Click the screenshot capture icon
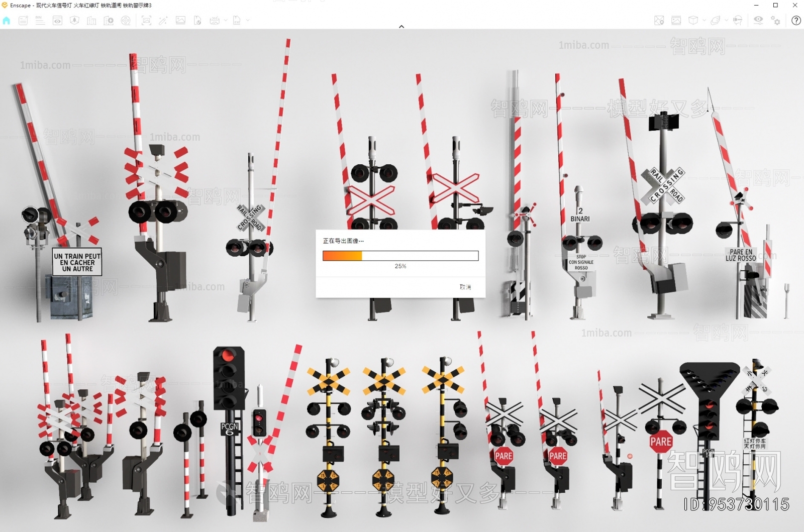This screenshot has width=804, height=532. point(146,21)
